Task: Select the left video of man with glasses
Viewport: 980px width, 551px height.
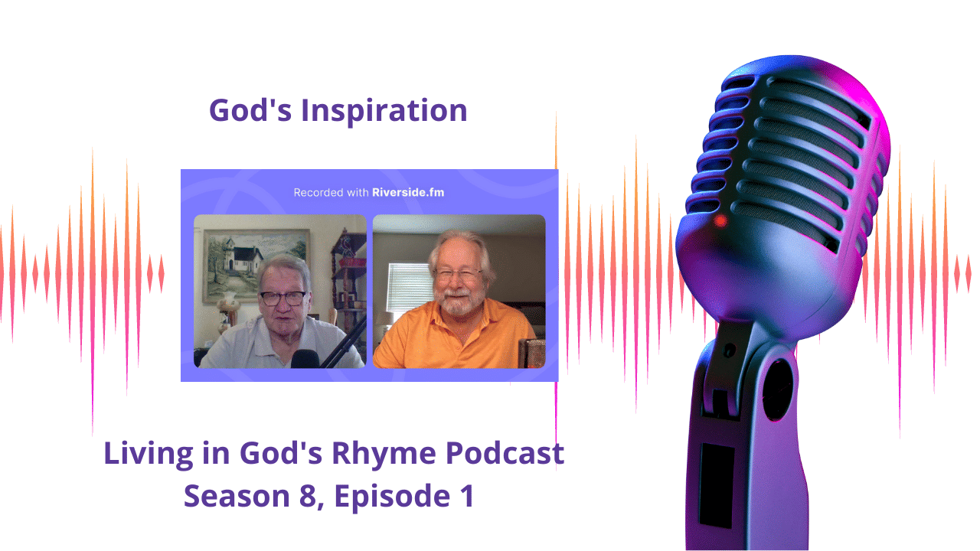Action: 279,292
